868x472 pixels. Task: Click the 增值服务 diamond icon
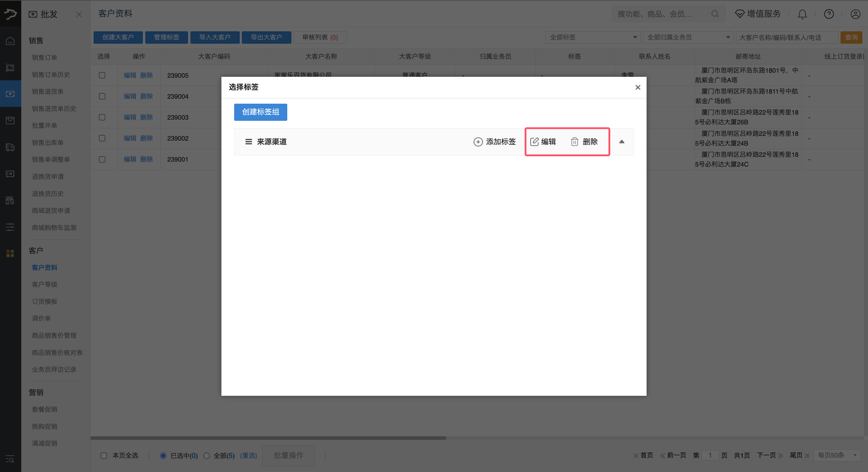740,14
